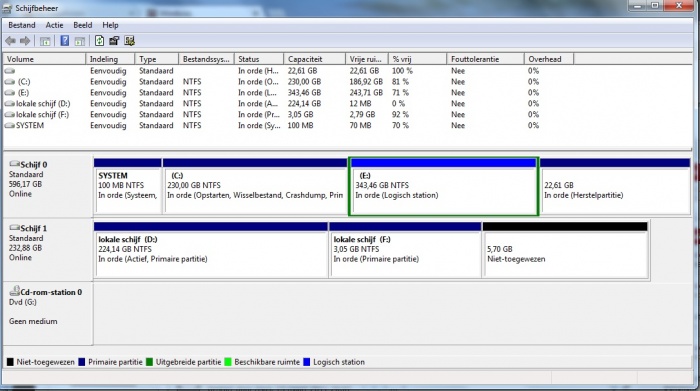This screenshot has width=700, height=391.
Task: Click the Schijf 0 disk icon
Action: coord(14,164)
